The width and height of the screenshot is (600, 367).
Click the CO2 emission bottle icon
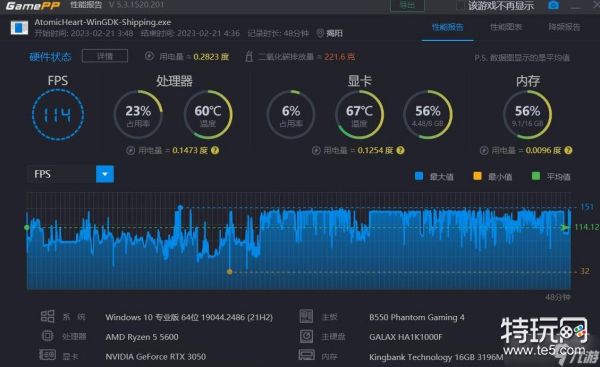click(x=249, y=57)
